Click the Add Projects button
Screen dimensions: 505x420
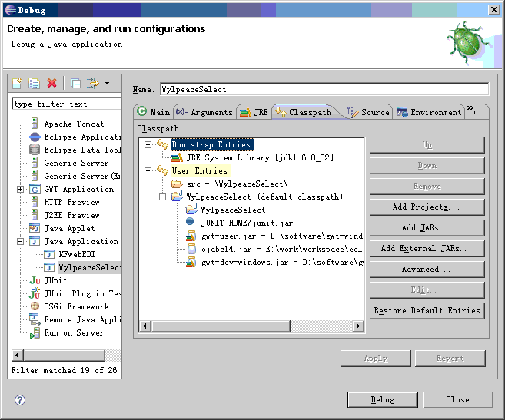(427, 207)
